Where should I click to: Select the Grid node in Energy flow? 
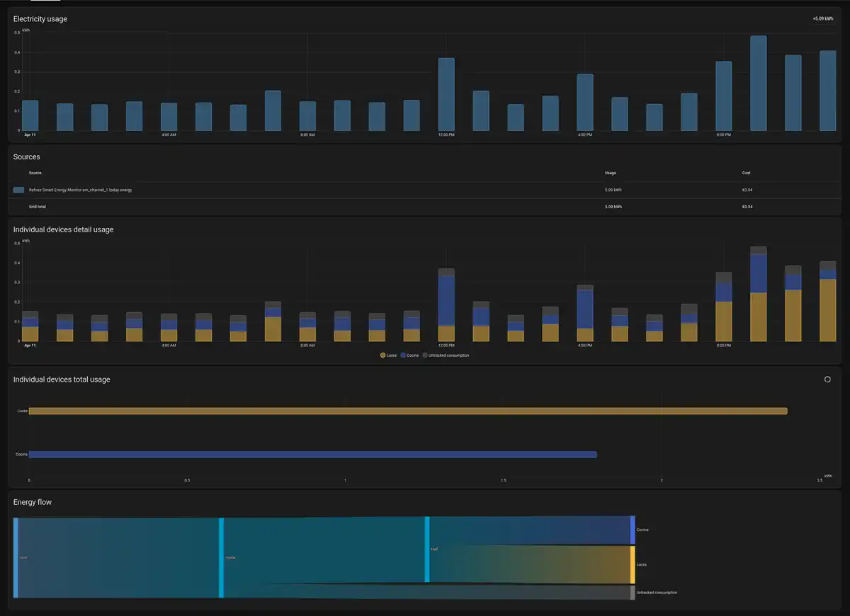click(16, 558)
